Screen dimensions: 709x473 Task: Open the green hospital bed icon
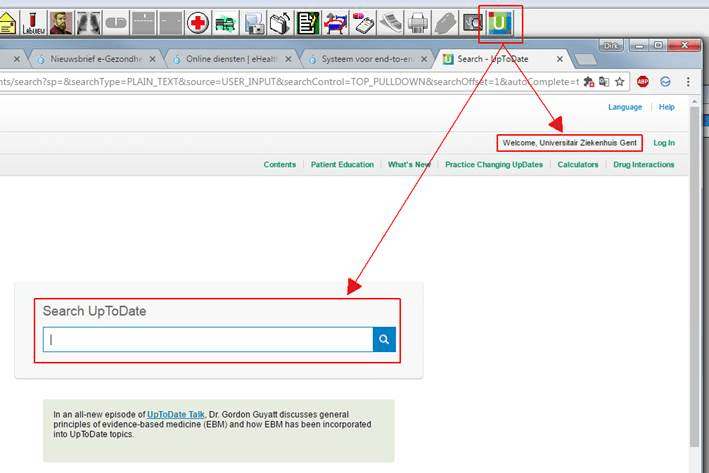pos(226,23)
